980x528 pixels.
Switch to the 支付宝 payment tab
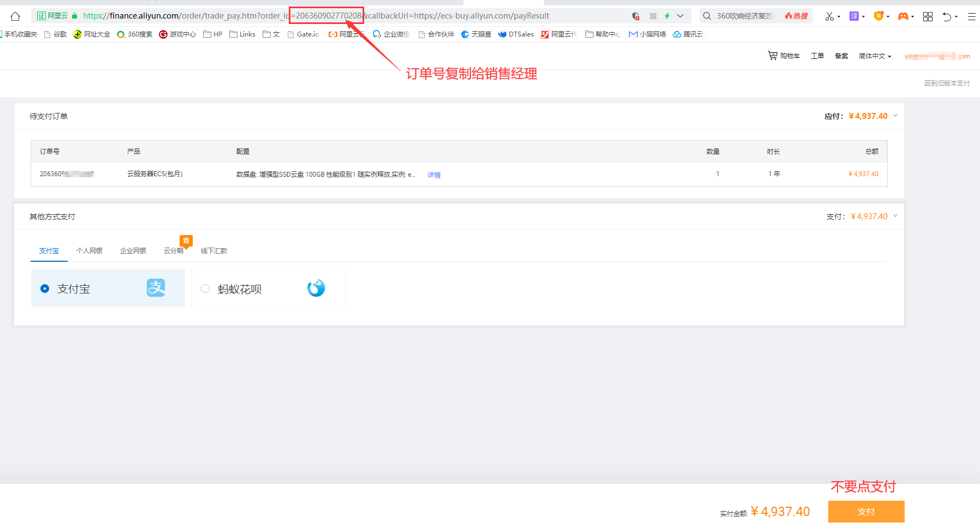coord(49,251)
